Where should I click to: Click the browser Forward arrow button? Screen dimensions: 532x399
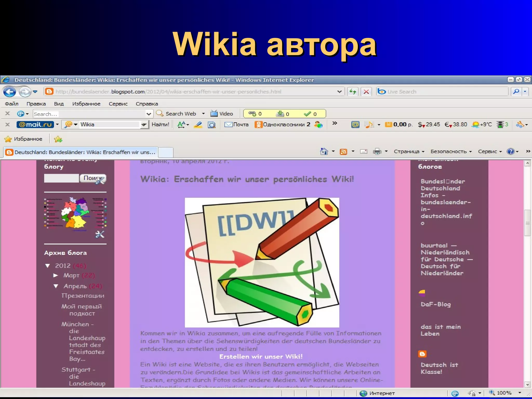click(25, 92)
